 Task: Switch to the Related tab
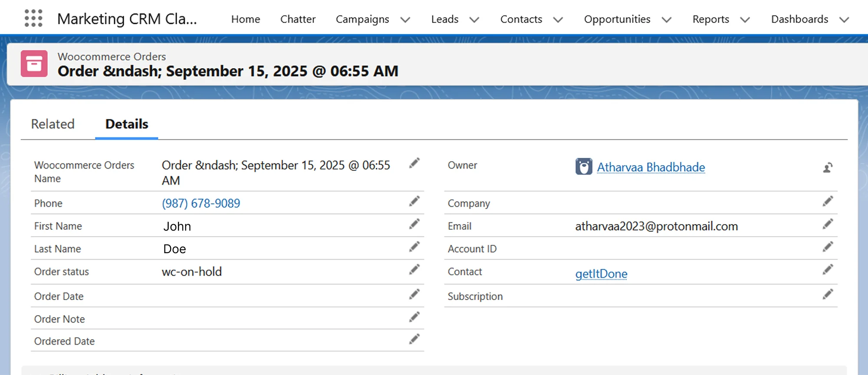click(53, 124)
